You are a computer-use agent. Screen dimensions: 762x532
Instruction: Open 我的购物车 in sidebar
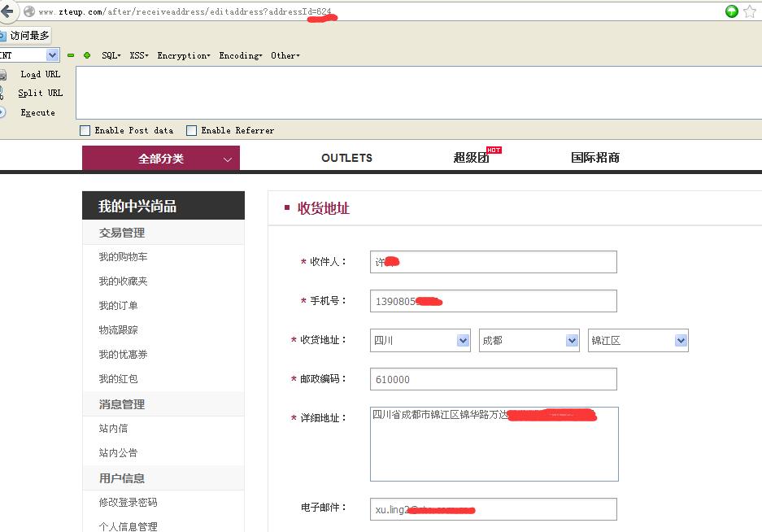click(123, 257)
